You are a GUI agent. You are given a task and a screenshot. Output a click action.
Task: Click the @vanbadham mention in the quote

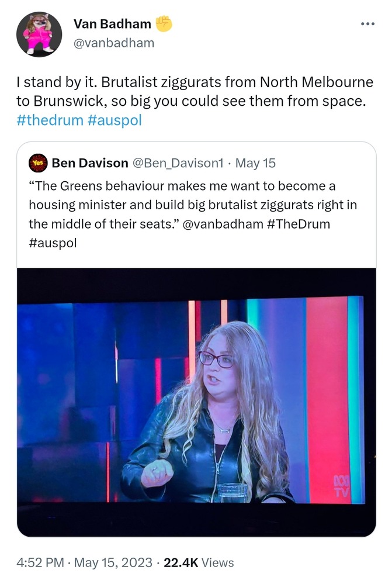click(223, 224)
